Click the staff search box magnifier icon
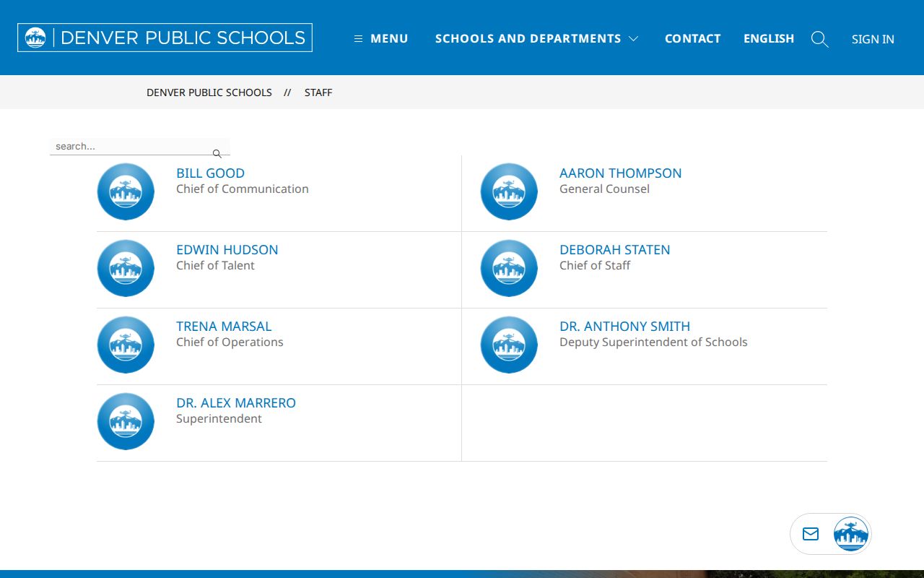Viewport: 924px width, 578px height. pyautogui.click(x=217, y=153)
